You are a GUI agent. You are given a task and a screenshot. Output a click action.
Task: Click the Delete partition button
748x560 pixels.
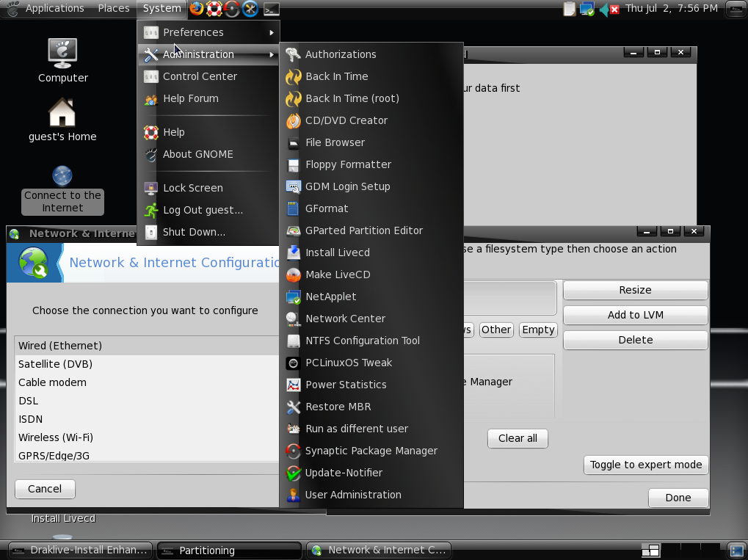pos(636,340)
